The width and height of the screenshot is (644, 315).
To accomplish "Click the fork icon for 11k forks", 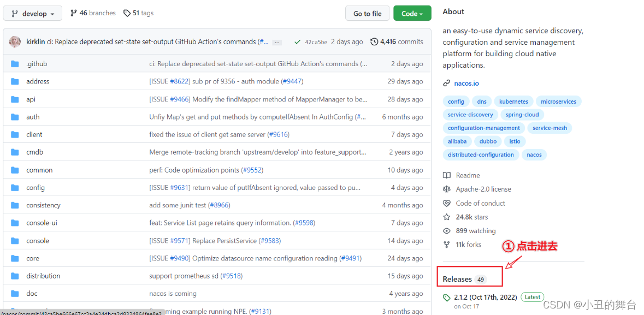I will [447, 245].
